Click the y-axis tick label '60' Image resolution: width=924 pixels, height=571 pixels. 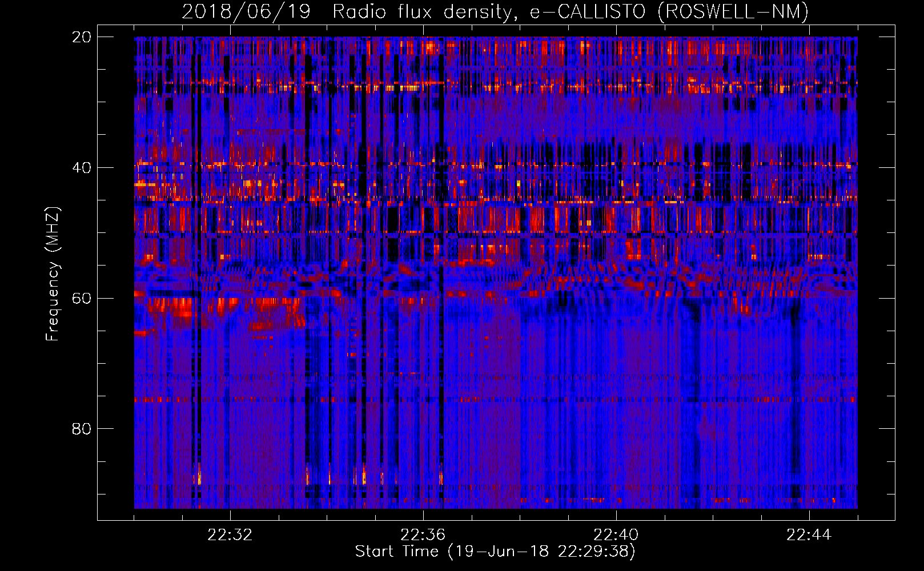(81, 299)
